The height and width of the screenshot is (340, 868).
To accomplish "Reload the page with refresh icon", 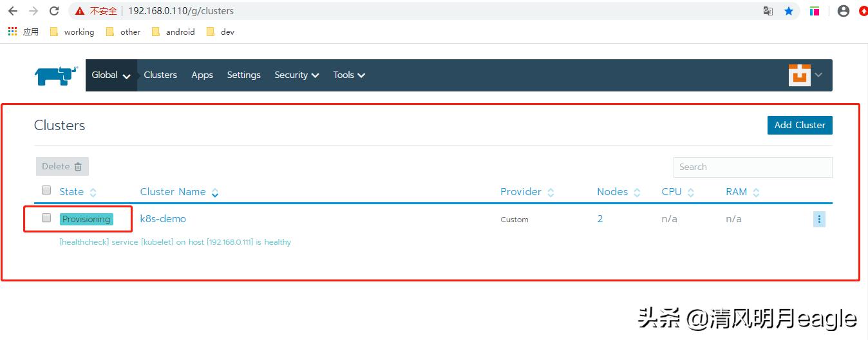I will tap(54, 11).
